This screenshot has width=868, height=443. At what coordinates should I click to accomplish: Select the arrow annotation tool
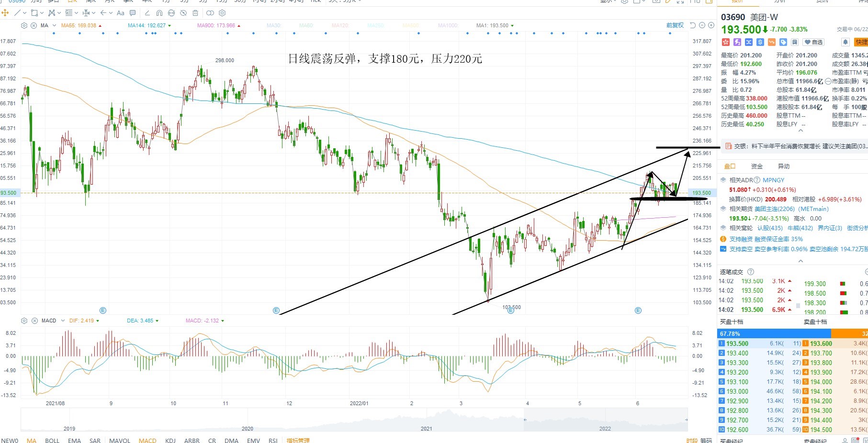point(103,13)
